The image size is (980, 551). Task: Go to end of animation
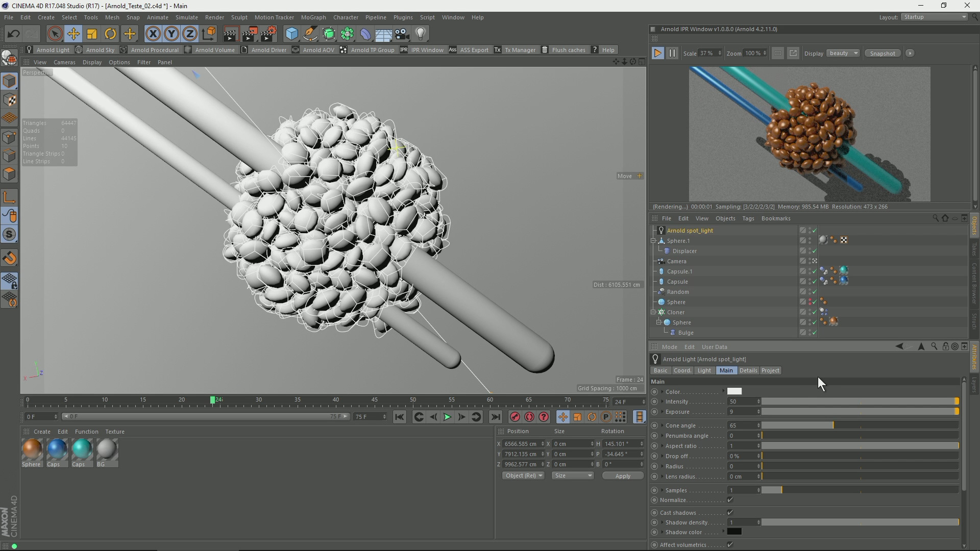(496, 417)
